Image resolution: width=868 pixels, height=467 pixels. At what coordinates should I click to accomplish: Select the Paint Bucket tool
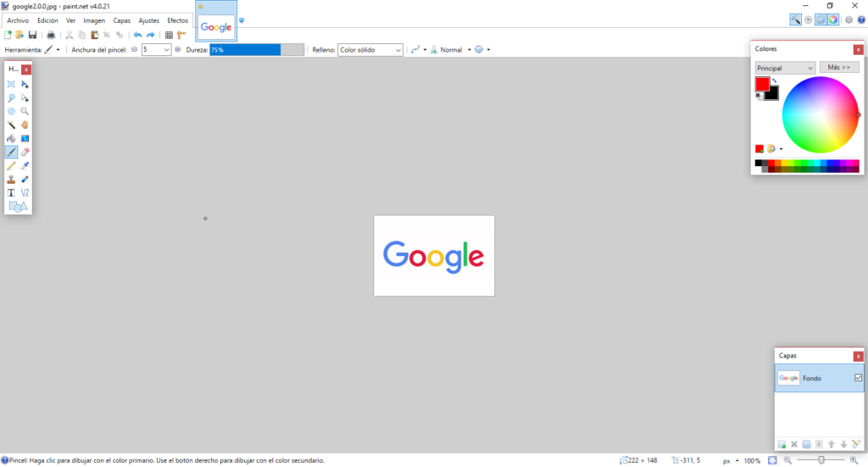coord(11,138)
